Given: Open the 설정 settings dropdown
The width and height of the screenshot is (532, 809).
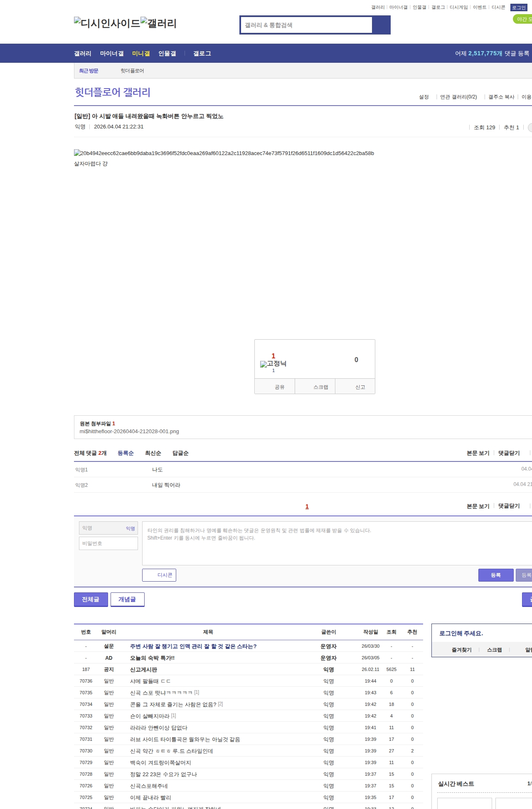Looking at the screenshot, I should 424,97.
